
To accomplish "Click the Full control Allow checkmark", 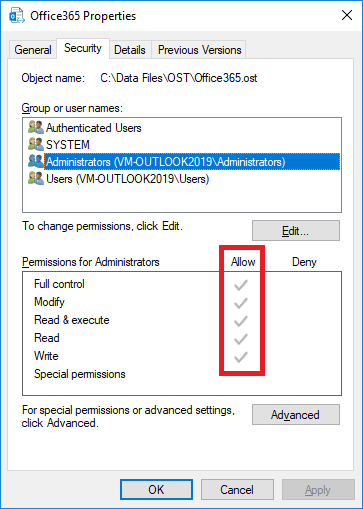I will [240, 285].
